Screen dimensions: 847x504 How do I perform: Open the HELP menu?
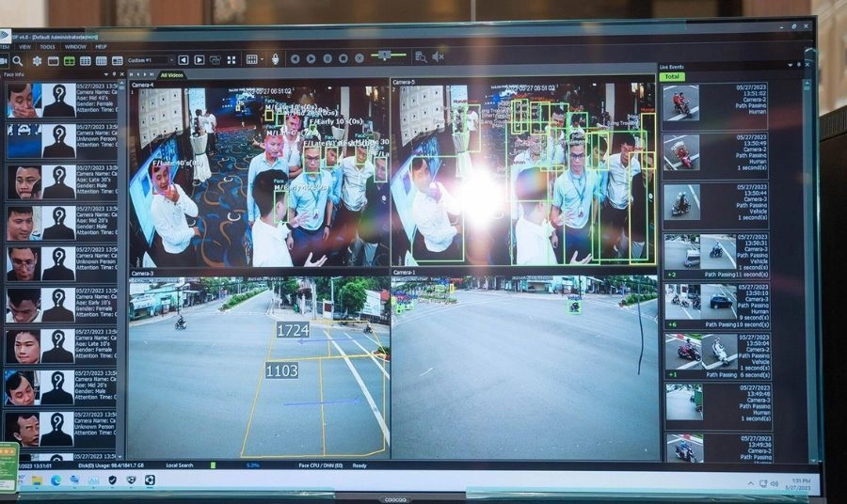[101, 48]
